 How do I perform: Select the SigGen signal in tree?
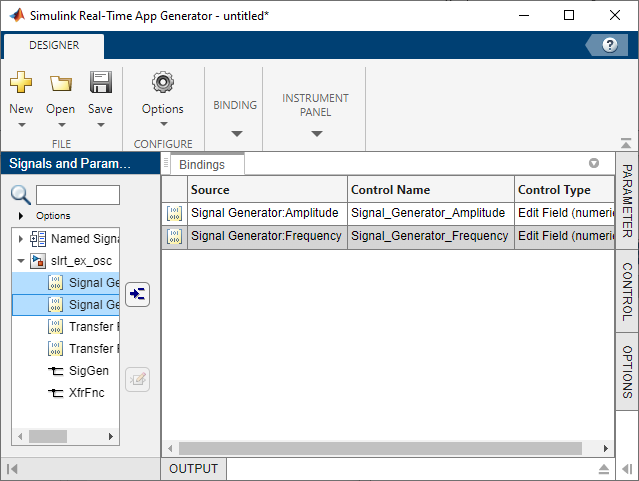(x=89, y=370)
